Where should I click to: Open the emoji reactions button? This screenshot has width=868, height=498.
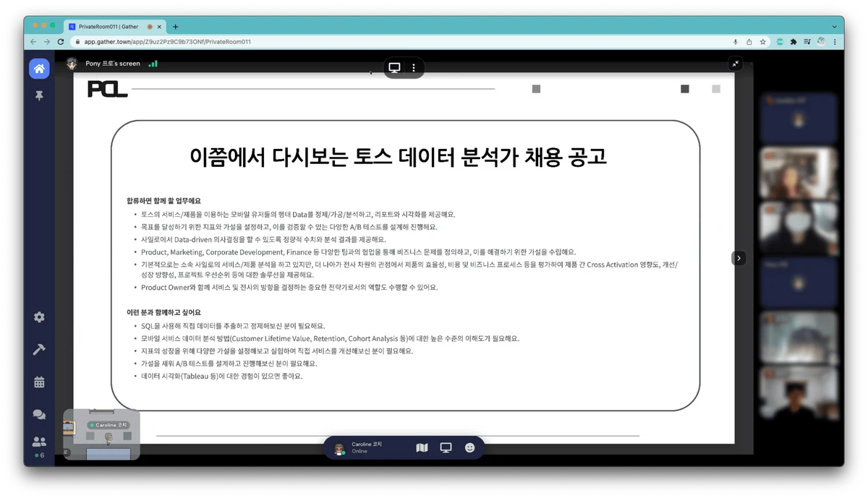pos(469,448)
